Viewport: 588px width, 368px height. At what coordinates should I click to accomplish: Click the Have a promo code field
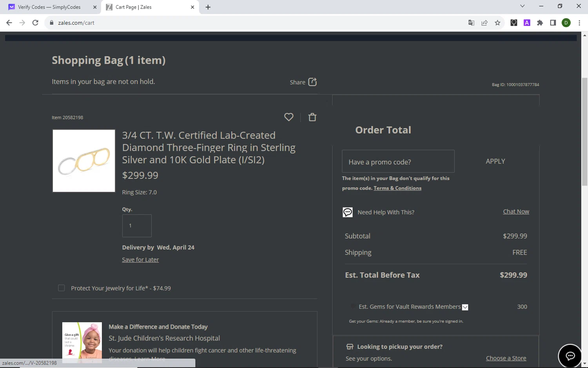pyautogui.click(x=398, y=161)
